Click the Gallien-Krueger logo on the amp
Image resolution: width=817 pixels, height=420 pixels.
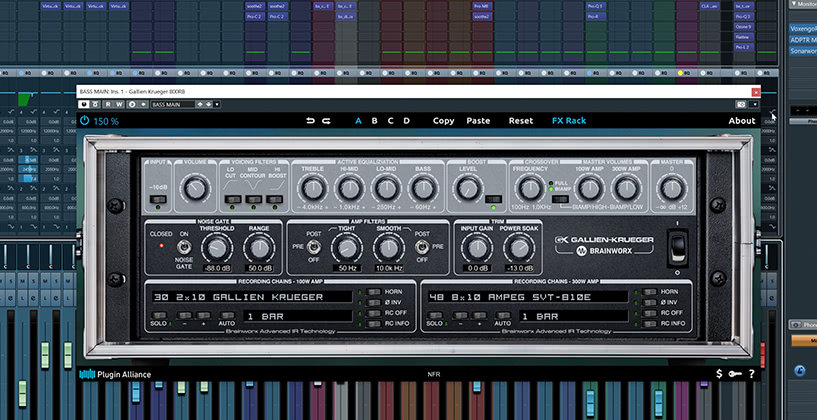point(604,240)
